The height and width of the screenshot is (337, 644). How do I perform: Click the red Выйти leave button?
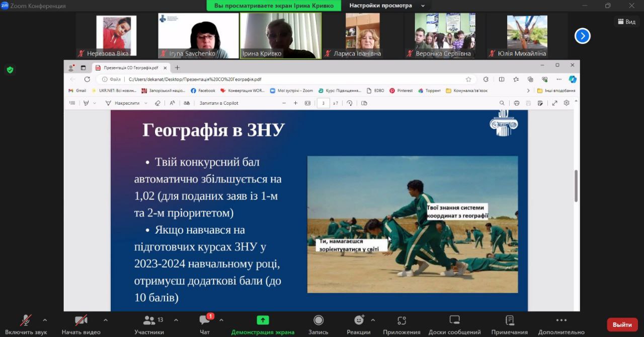click(x=622, y=325)
